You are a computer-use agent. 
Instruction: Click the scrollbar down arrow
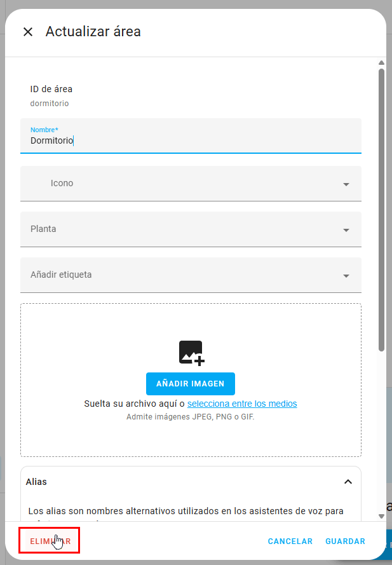[x=381, y=516]
